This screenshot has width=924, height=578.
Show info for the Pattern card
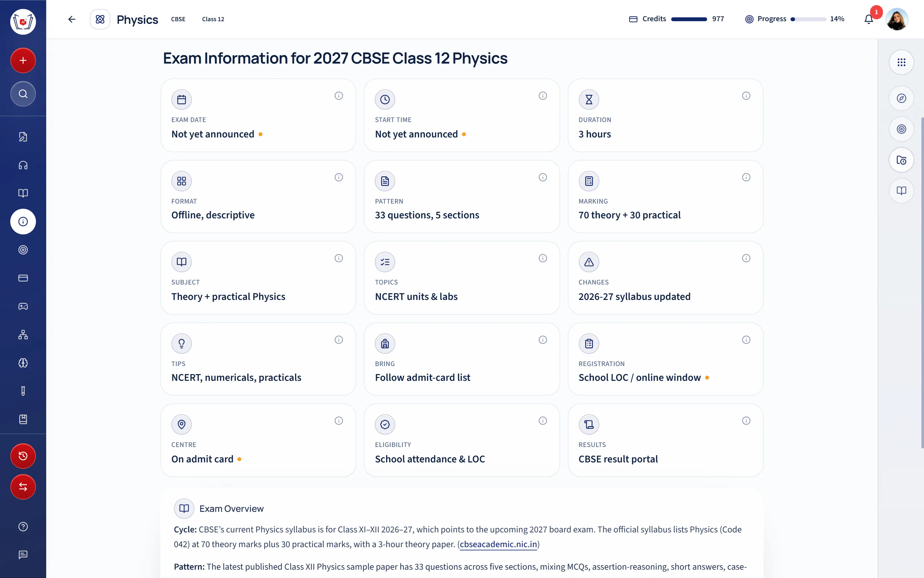click(x=543, y=177)
